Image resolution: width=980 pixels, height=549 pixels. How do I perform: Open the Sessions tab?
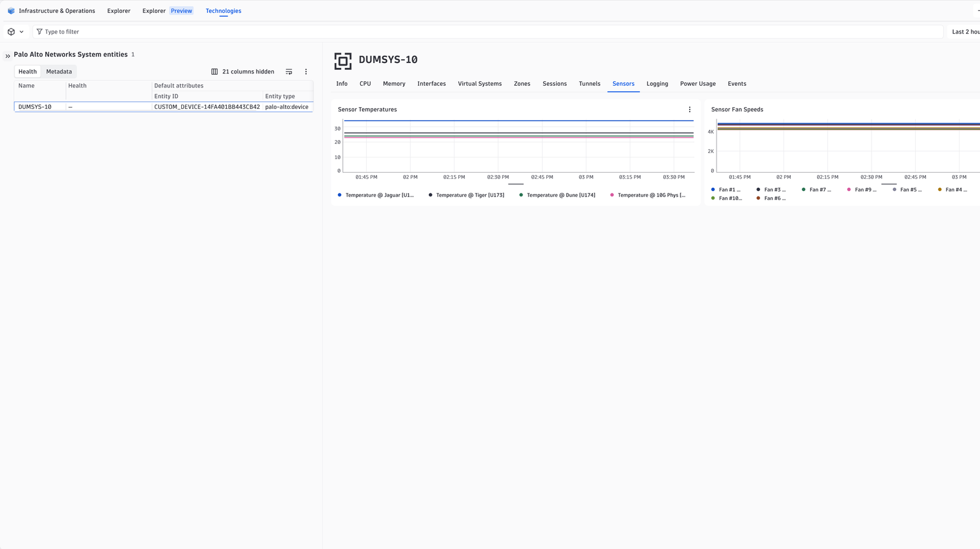(x=554, y=84)
